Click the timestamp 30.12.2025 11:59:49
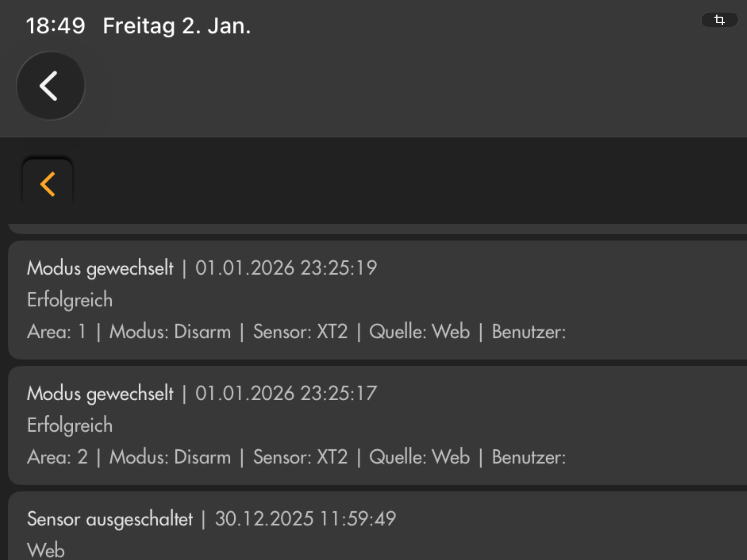Viewport: 747px width, 560px height. [305, 519]
